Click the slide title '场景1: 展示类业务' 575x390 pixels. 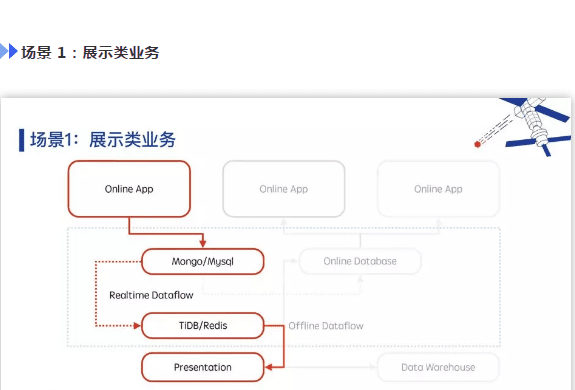coord(103,140)
